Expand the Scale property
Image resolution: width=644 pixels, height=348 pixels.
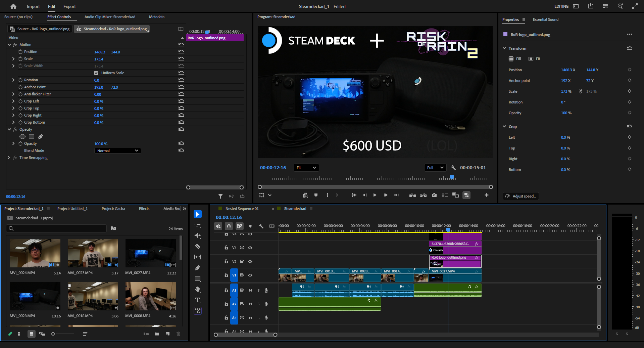[x=13, y=59]
